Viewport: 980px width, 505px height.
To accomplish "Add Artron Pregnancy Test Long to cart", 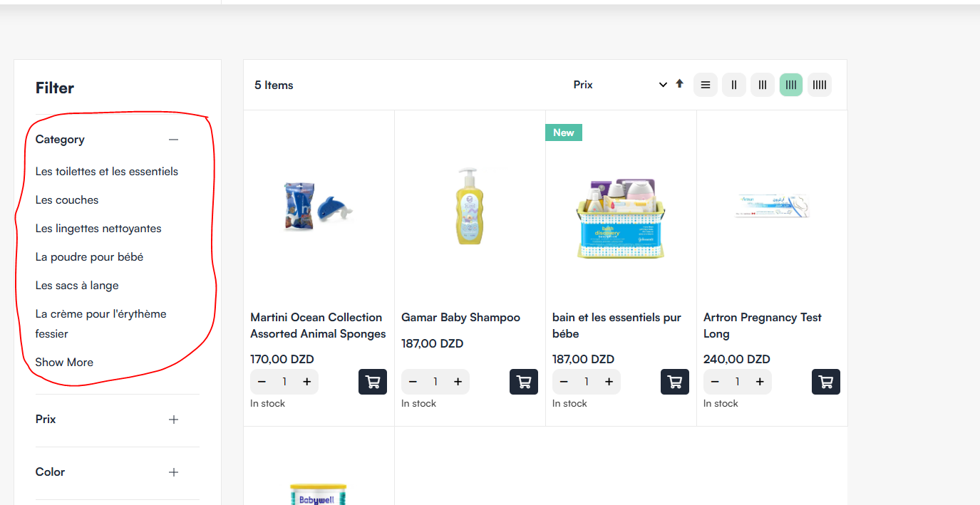I will tap(825, 381).
